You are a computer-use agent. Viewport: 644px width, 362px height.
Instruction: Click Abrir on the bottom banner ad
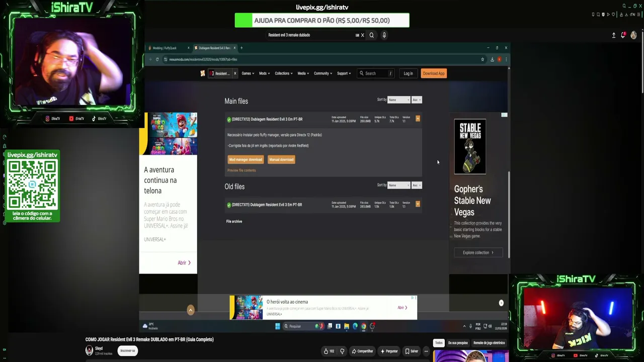click(x=402, y=308)
